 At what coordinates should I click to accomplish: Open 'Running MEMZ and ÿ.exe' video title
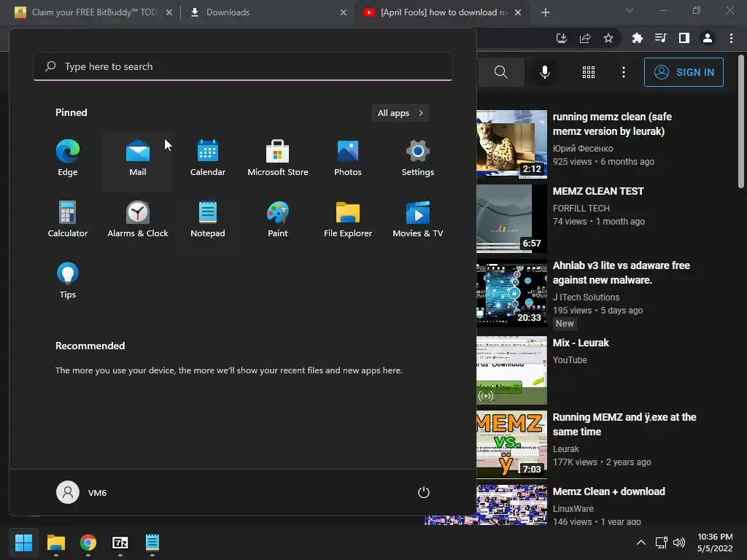pyautogui.click(x=624, y=424)
